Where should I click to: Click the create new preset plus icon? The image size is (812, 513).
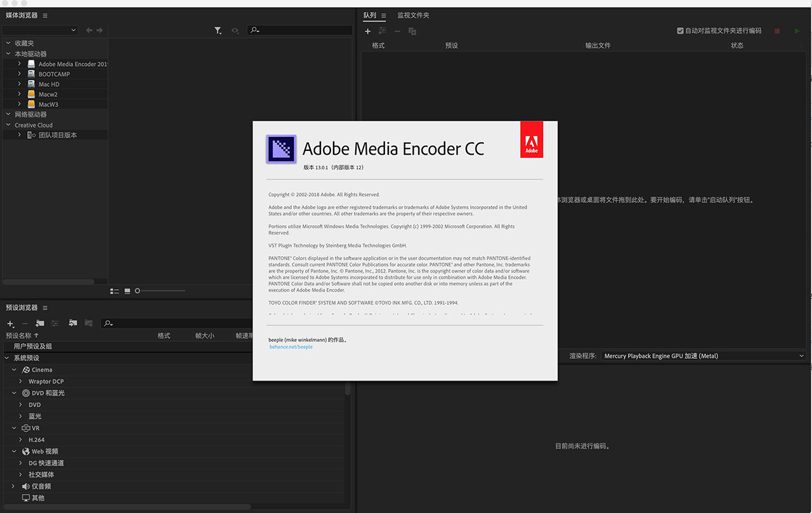[x=11, y=323]
